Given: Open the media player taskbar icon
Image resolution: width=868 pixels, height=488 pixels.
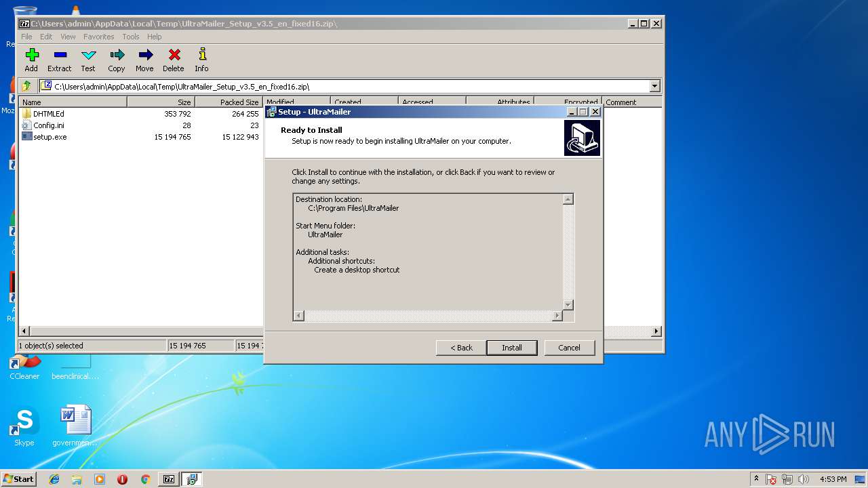Looking at the screenshot, I should tap(100, 479).
